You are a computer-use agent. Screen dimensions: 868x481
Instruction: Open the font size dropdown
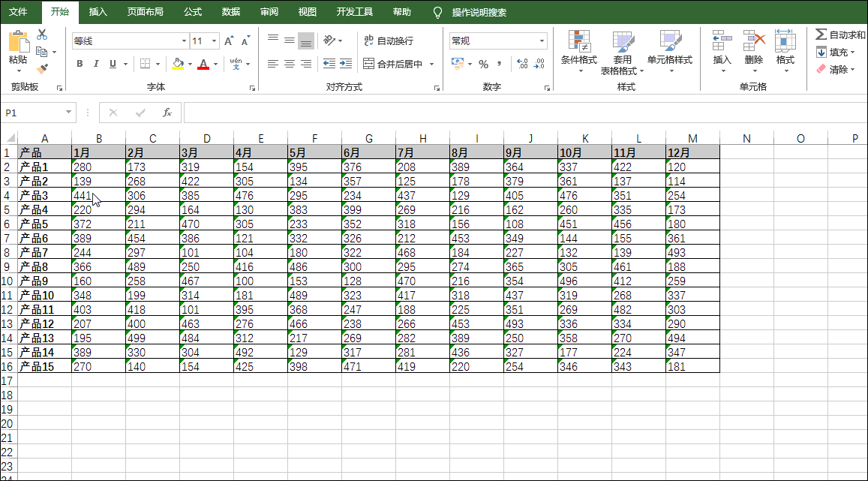point(215,41)
